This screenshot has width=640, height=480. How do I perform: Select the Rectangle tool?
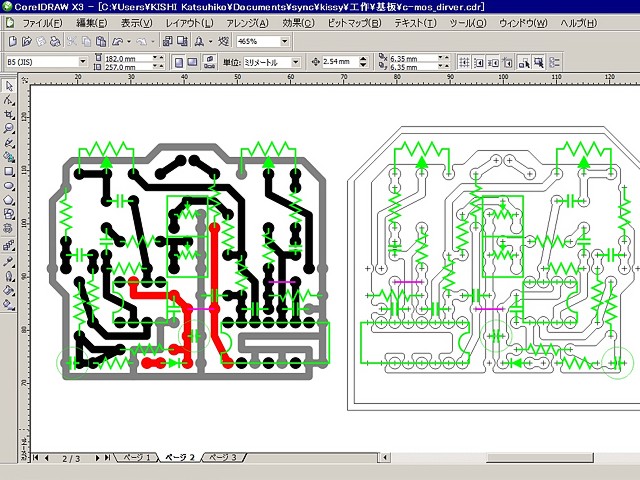(9, 171)
